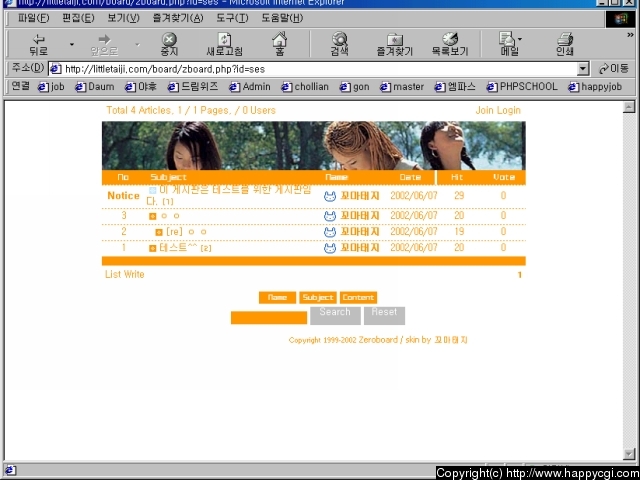Click the Stop (중지) toolbar icon
The height and width of the screenshot is (480, 640).
pos(169,44)
